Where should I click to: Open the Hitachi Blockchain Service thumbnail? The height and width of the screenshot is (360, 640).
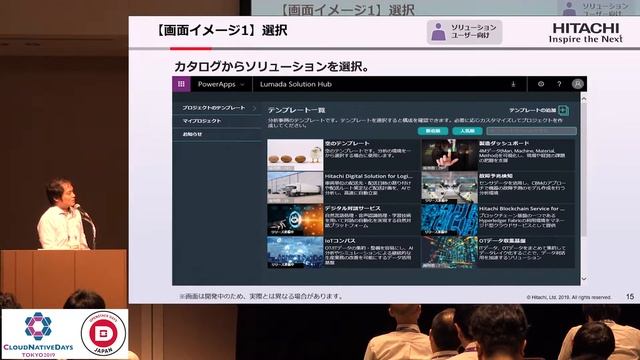point(449,220)
